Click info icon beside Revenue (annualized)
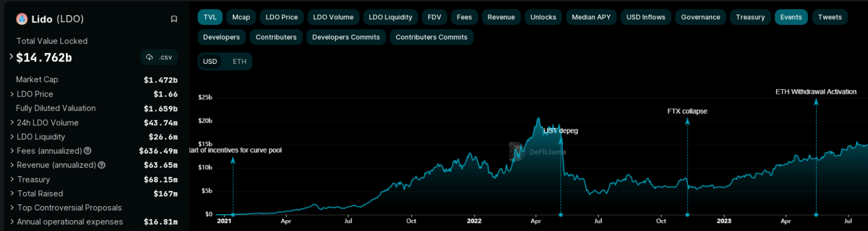 (x=102, y=165)
